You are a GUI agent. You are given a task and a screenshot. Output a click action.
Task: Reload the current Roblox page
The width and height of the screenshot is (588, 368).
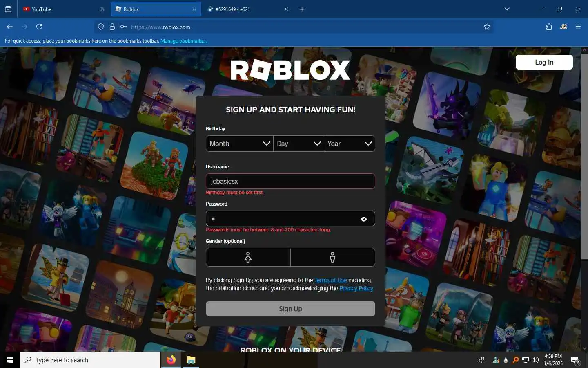[39, 27]
